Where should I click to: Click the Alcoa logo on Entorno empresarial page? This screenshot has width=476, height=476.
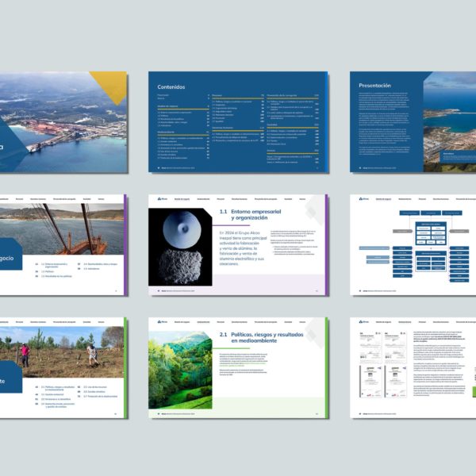click(x=162, y=198)
